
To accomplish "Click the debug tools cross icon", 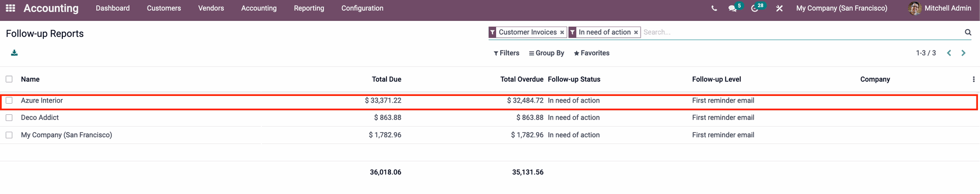I will [779, 8].
